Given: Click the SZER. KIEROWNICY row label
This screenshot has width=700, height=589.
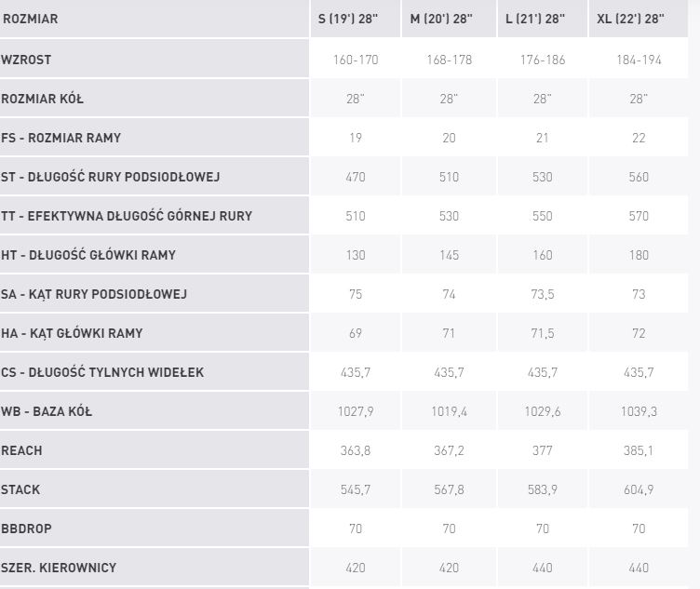Looking at the screenshot, I should pos(59,568).
